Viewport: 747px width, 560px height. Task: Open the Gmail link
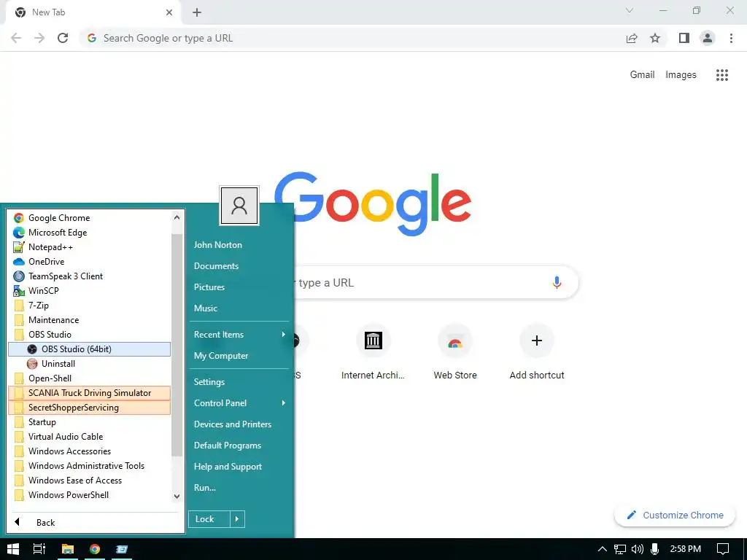tap(642, 75)
